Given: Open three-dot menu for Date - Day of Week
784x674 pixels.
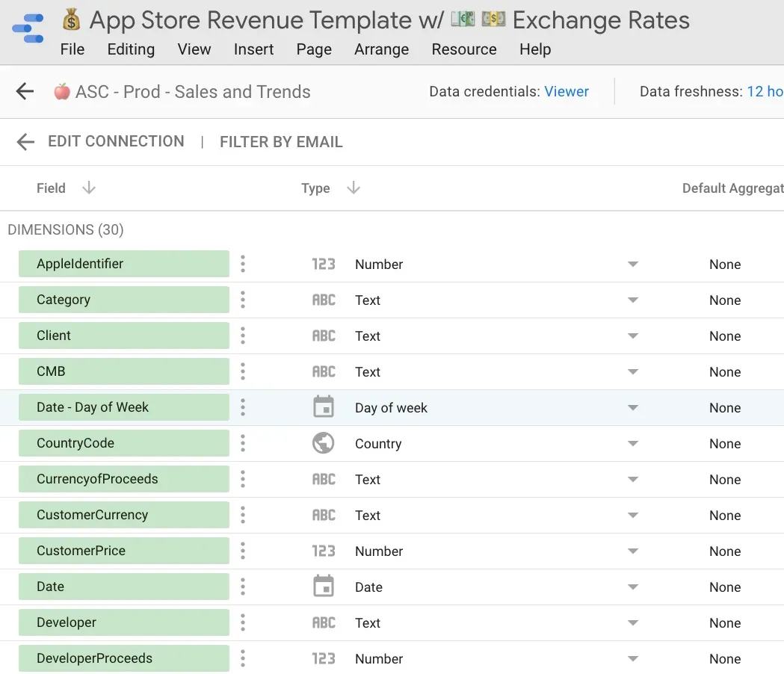Looking at the screenshot, I should tap(243, 407).
